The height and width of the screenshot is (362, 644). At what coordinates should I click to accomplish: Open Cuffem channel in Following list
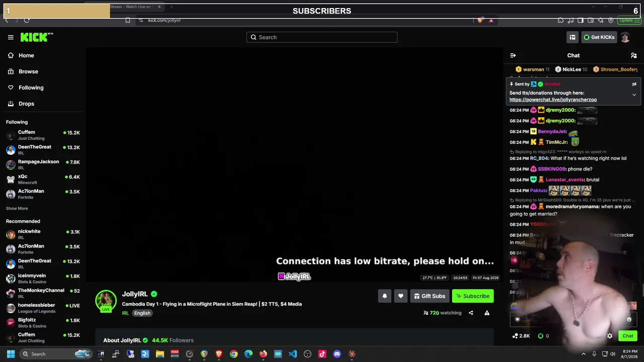point(43,135)
